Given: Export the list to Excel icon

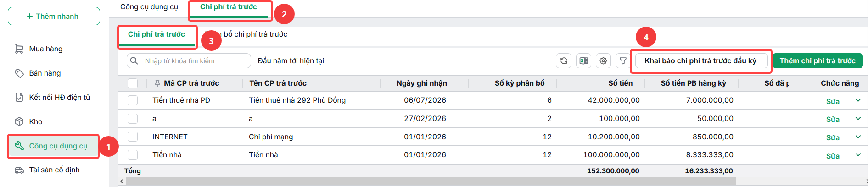Looking at the screenshot, I should 583,60.
